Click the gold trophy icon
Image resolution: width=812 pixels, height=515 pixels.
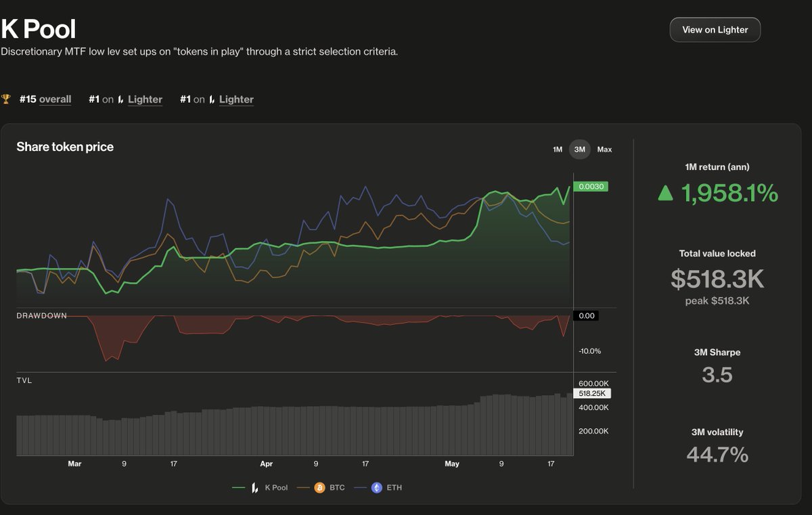pyautogui.click(x=6, y=99)
